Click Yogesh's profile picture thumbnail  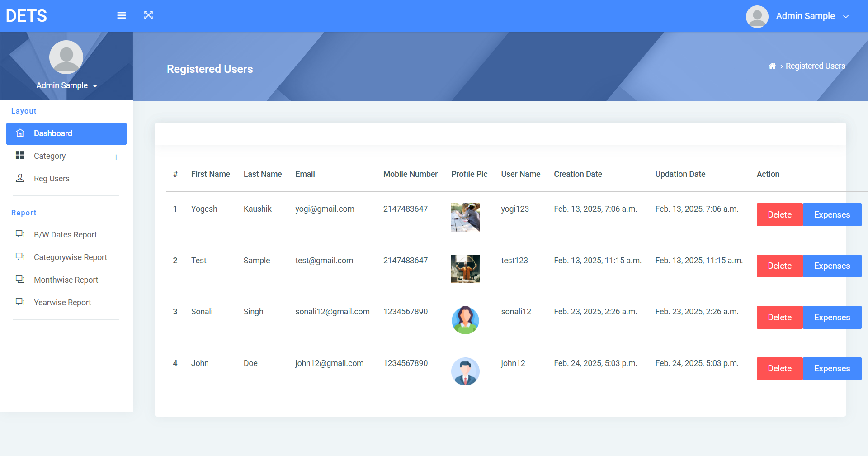465,217
